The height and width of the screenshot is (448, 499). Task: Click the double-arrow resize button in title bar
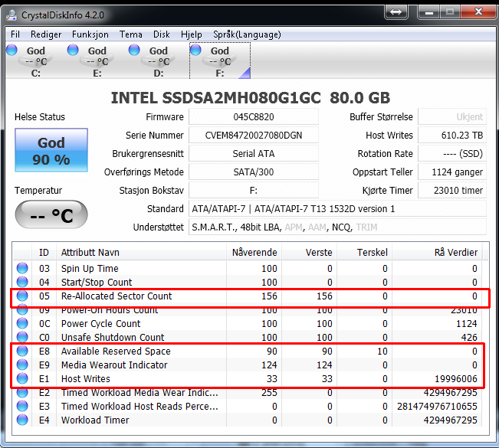click(x=396, y=12)
